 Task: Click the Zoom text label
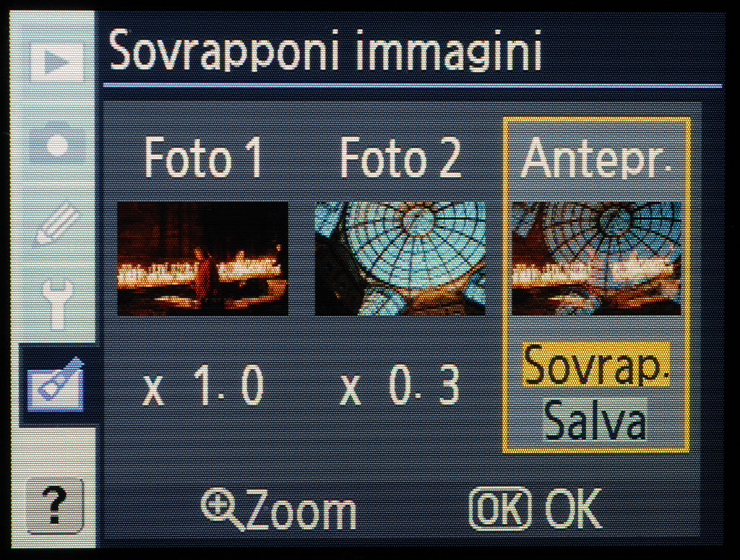301,509
